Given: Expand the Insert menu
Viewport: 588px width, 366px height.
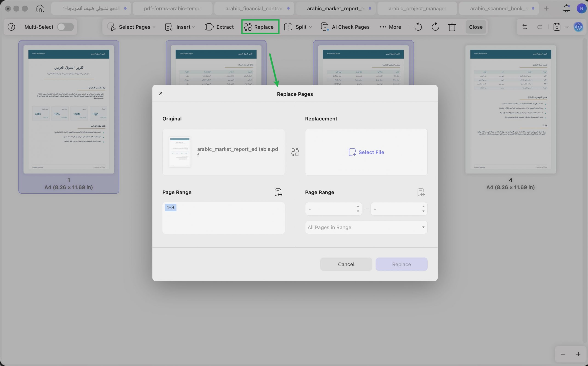Looking at the screenshot, I should (180, 27).
